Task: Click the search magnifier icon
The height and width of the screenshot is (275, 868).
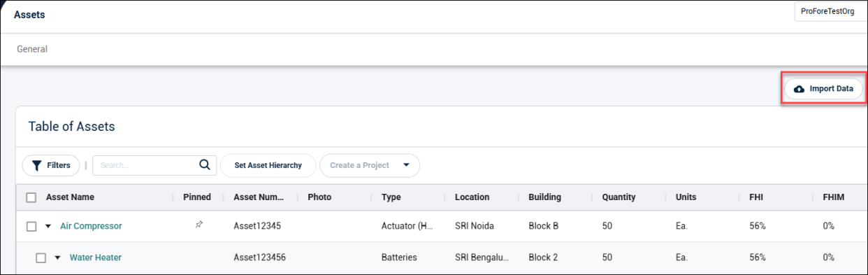Action: click(x=205, y=165)
